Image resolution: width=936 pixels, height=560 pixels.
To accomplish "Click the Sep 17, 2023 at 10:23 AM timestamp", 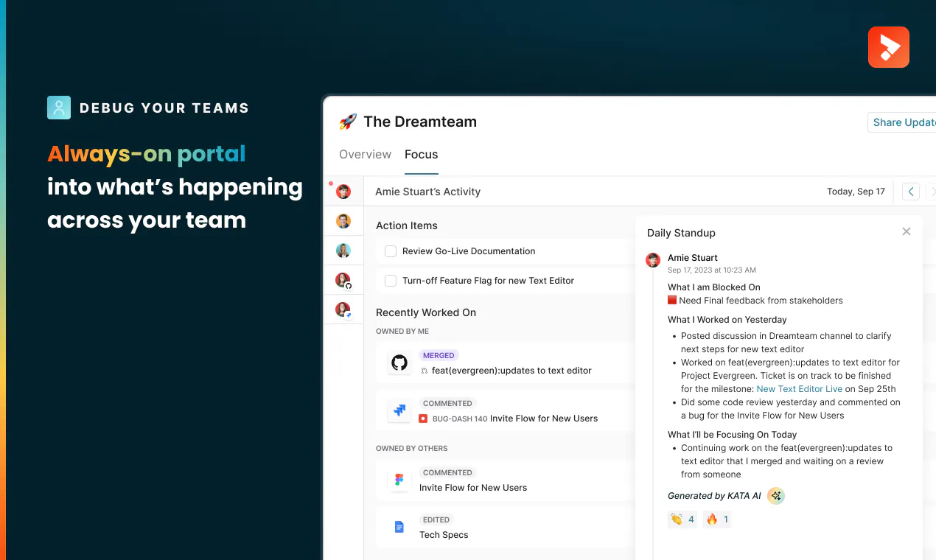I will point(712,270).
